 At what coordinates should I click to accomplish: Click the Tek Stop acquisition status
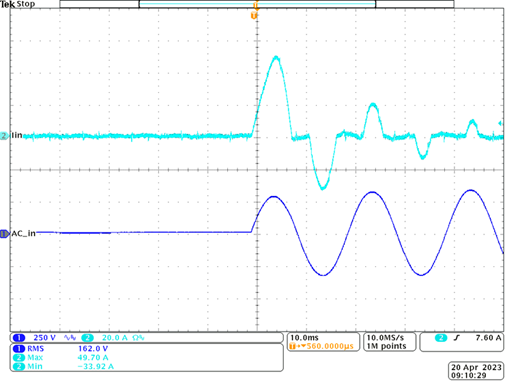tap(18, 4)
